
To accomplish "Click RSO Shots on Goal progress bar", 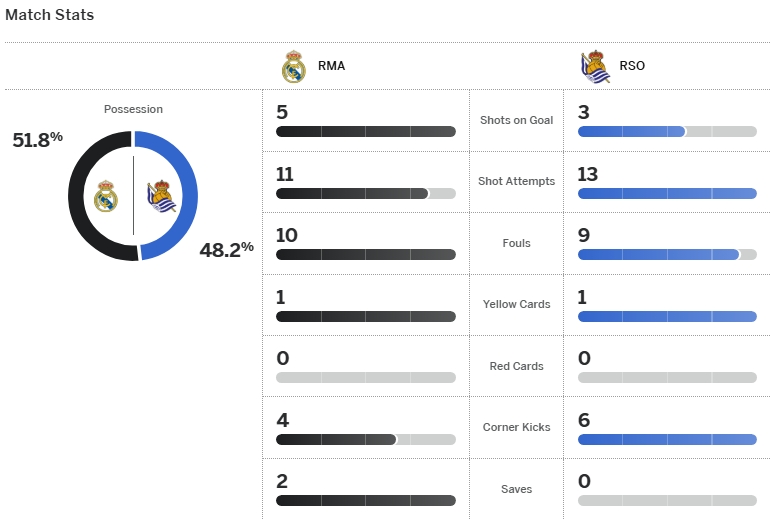I will (667, 132).
